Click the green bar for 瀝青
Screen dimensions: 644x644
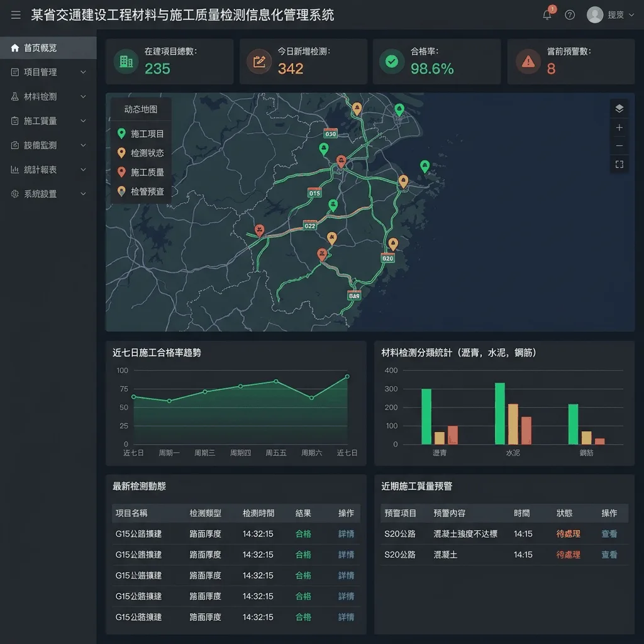[x=426, y=416]
